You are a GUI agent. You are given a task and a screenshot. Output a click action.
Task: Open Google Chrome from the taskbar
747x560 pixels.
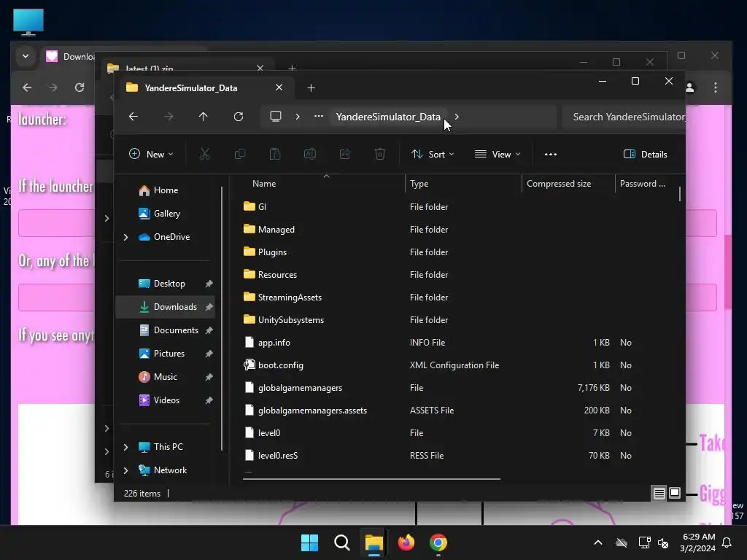pyautogui.click(x=438, y=542)
